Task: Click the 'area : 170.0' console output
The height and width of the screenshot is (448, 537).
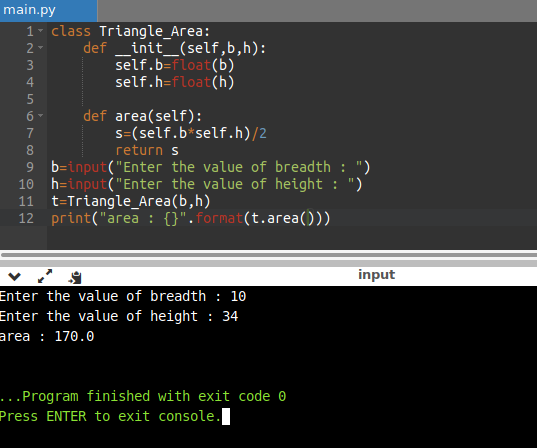Action: pyautogui.click(x=47, y=336)
